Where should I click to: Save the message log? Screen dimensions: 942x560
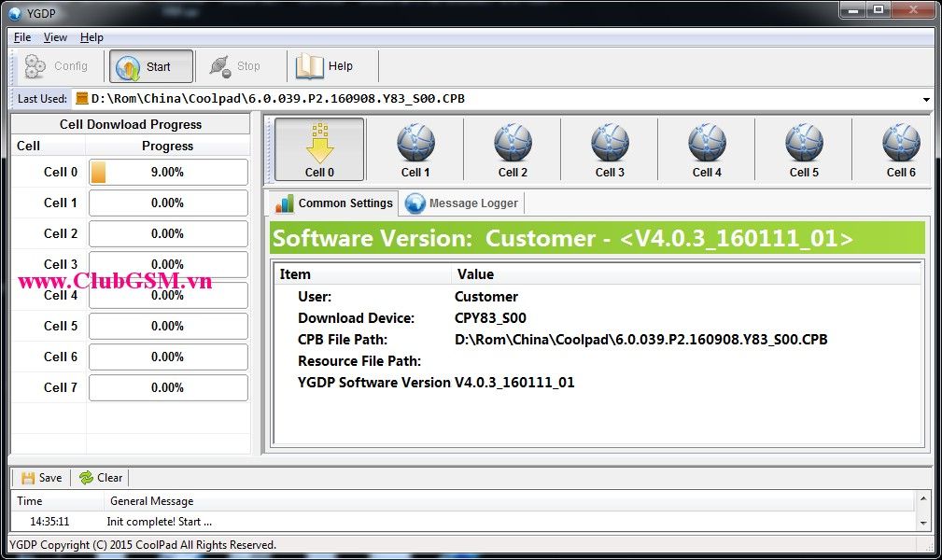click(x=41, y=478)
